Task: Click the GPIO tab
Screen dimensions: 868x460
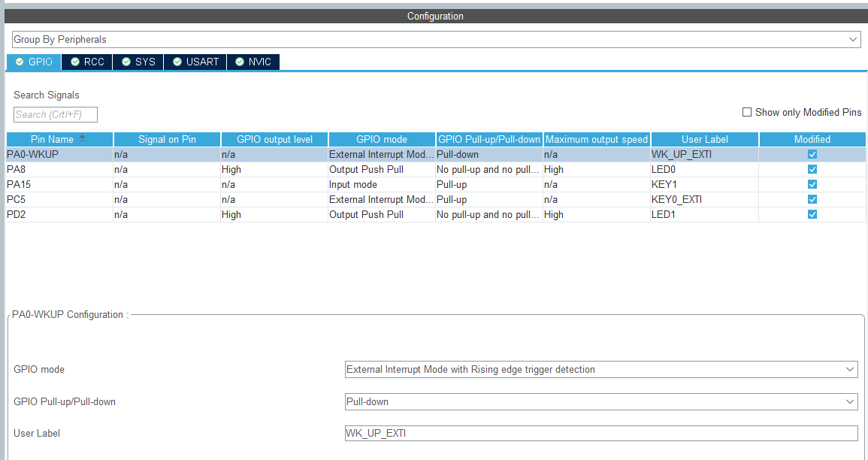Action: (34, 62)
